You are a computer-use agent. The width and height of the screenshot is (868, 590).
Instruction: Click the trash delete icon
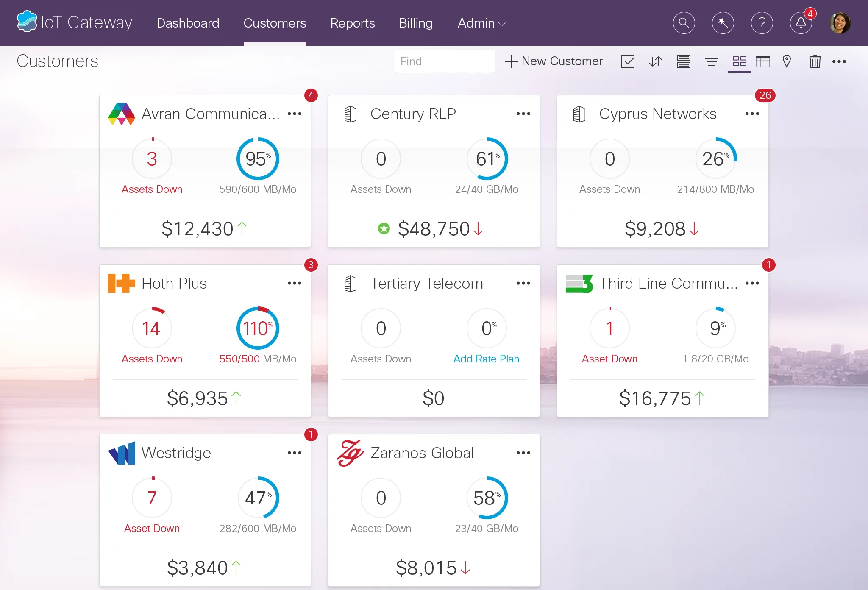(x=815, y=61)
